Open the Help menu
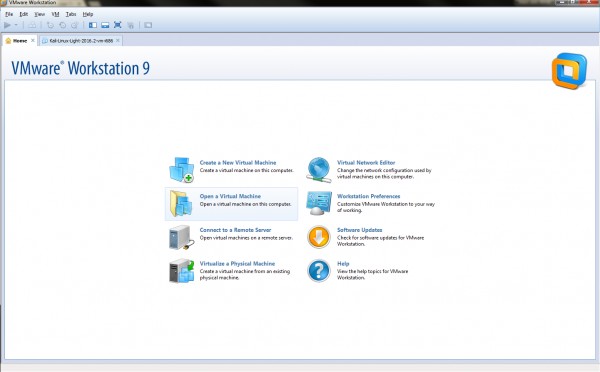600x372 pixels. tap(88, 14)
